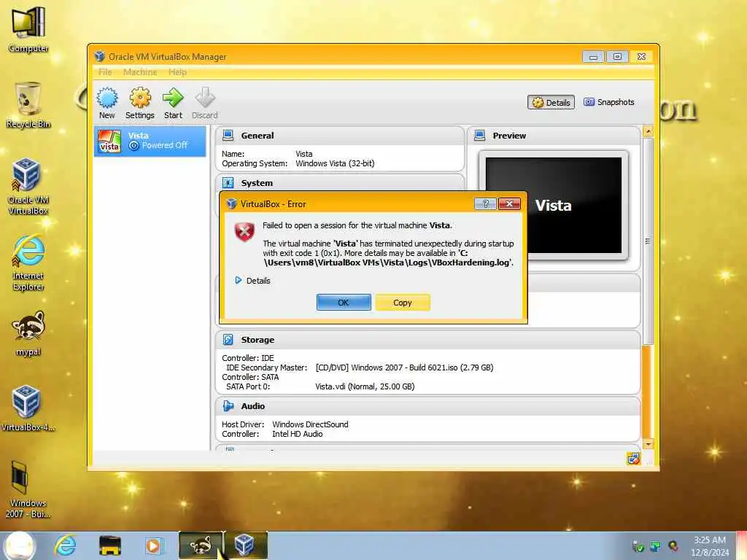
Task: Switch to VirtualBox taskbar button
Action: (245, 545)
